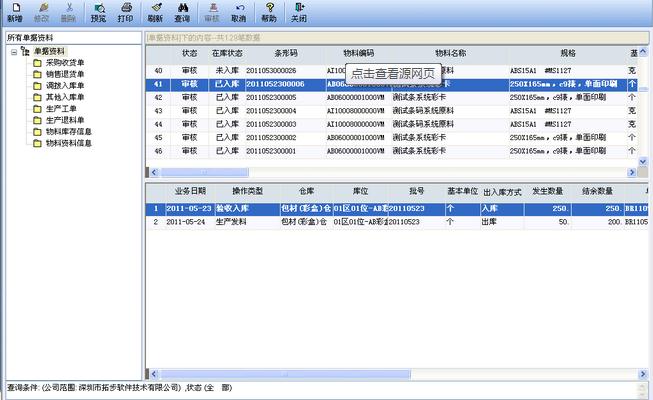The image size is (653, 400).
Task: Select 采购收货单 in the tree
Action: pyautogui.click(x=65, y=62)
